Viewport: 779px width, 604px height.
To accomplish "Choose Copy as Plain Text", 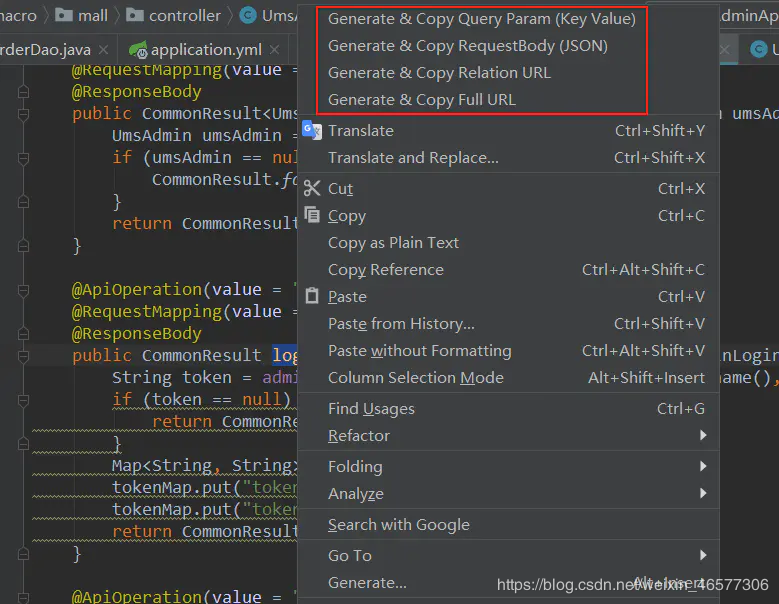I will point(509,242).
